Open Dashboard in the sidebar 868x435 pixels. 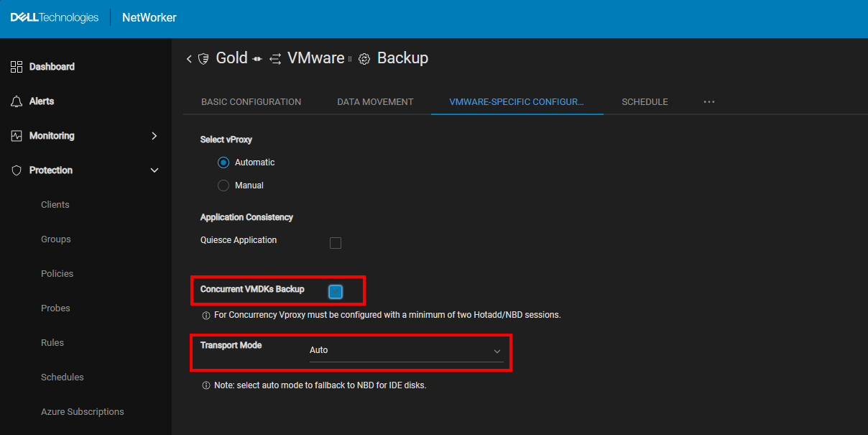pos(52,67)
